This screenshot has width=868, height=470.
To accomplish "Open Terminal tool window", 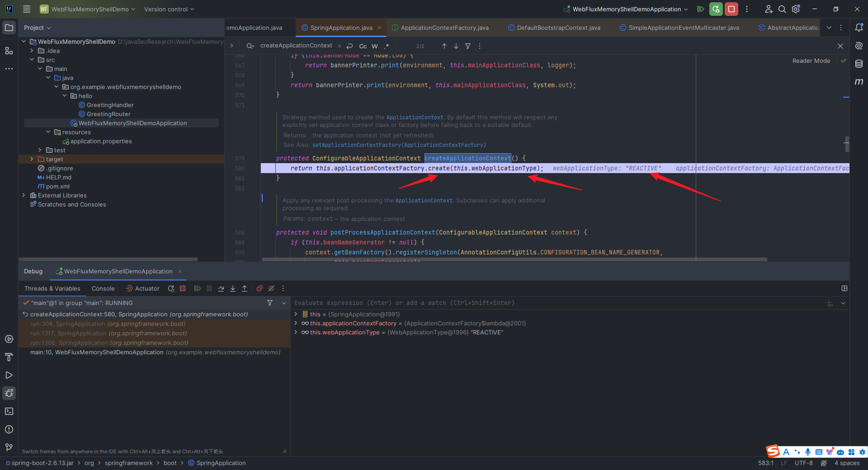I will click(x=9, y=411).
